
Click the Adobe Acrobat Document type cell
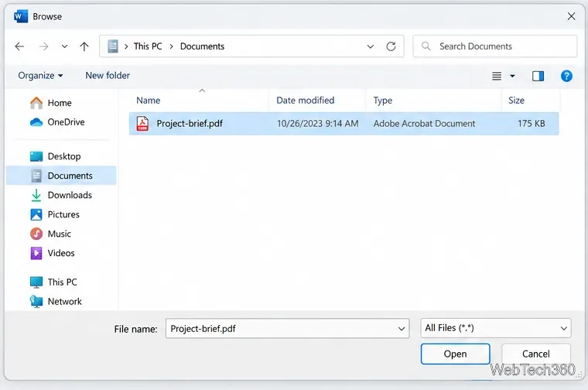pyautogui.click(x=424, y=123)
